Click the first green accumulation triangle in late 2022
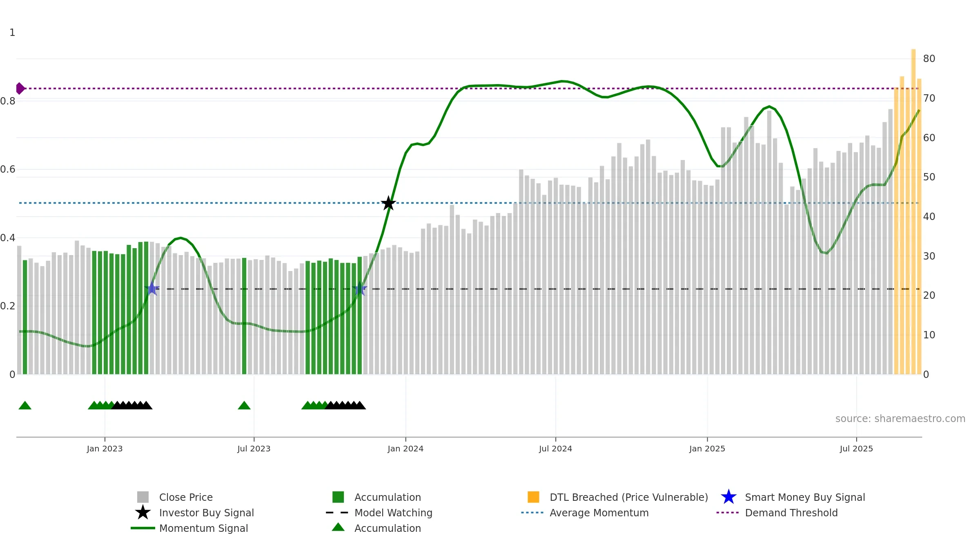This screenshot has width=980, height=551. tap(25, 405)
